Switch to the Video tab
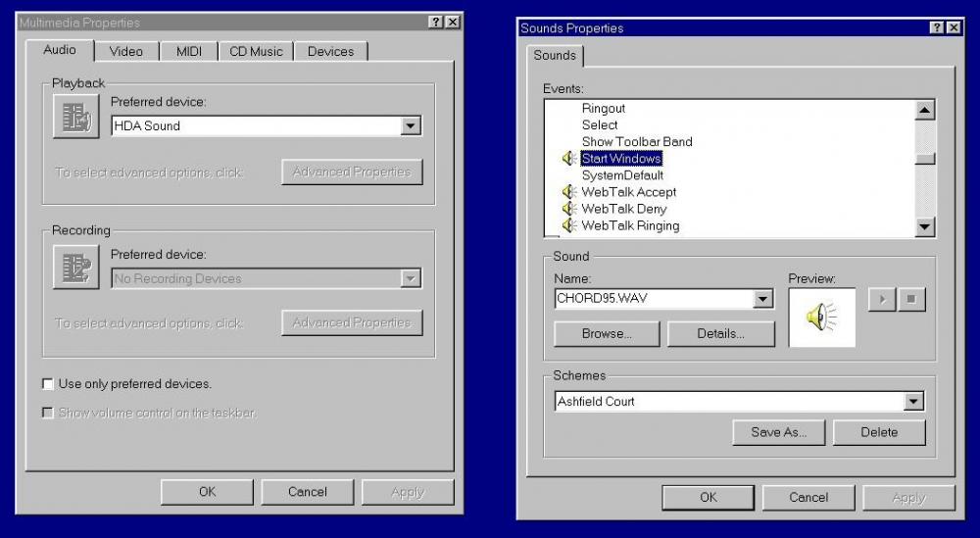980x538 pixels. [x=126, y=51]
